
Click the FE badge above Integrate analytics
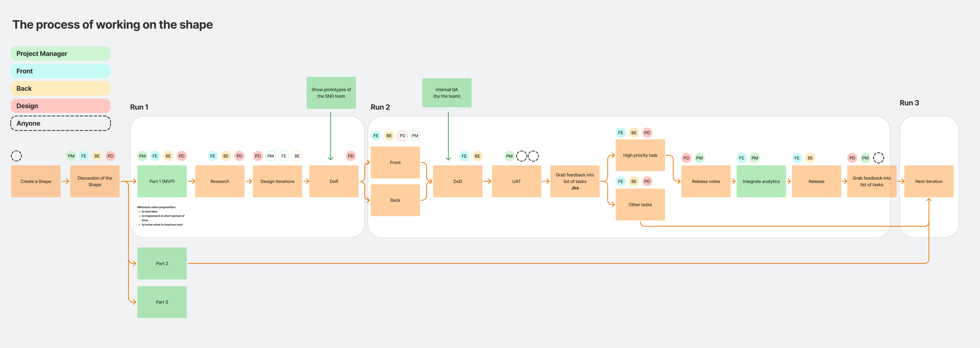[742, 158]
